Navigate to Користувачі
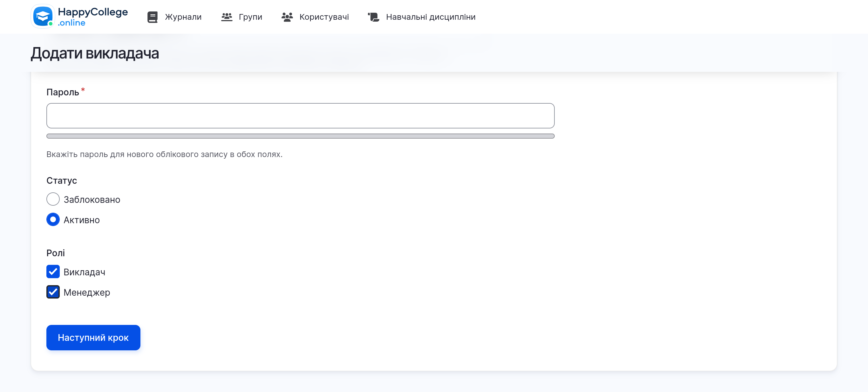This screenshot has width=868, height=392. [324, 17]
